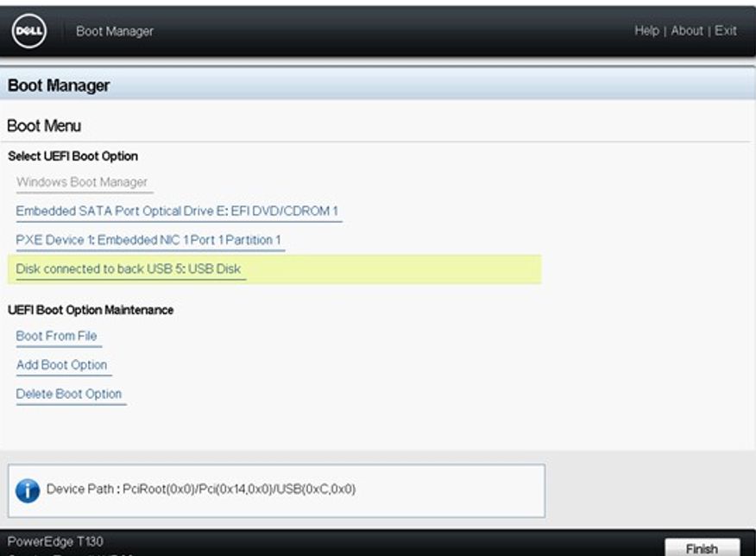Open Boot From File maintenance option
This screenshot has height=556, width=756.
(x=56, y=336)
